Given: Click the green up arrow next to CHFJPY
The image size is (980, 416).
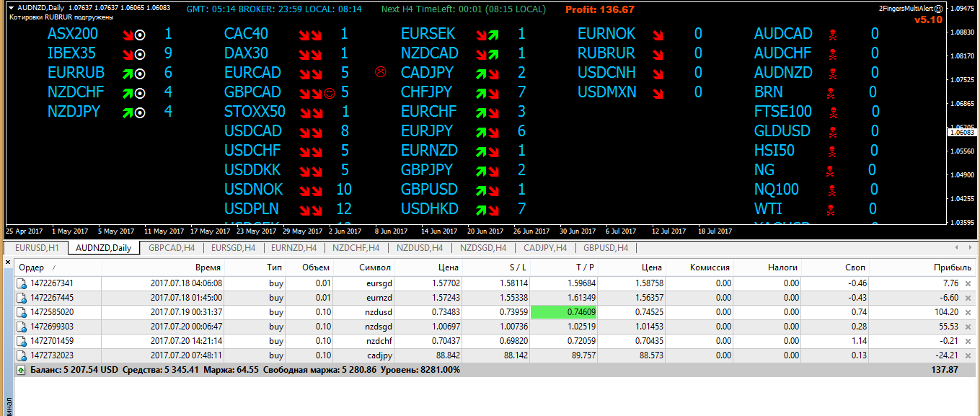Looking at the screenshot, I should pyautogui.click(x=481, y=93).
